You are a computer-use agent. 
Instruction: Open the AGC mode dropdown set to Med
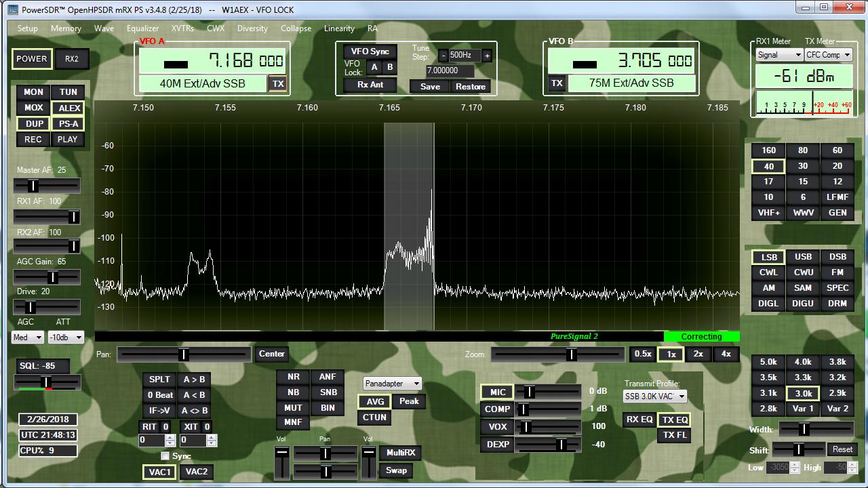[28, 337]
